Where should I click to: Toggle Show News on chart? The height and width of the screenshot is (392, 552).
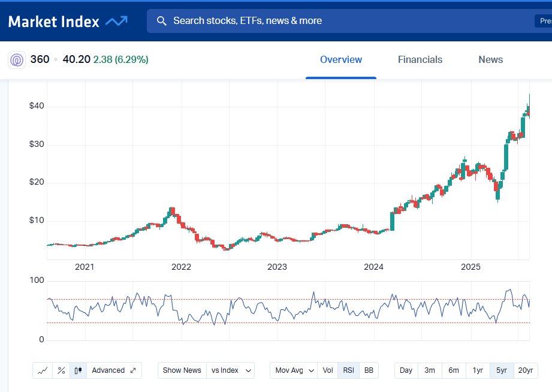(x=182, y=370)
